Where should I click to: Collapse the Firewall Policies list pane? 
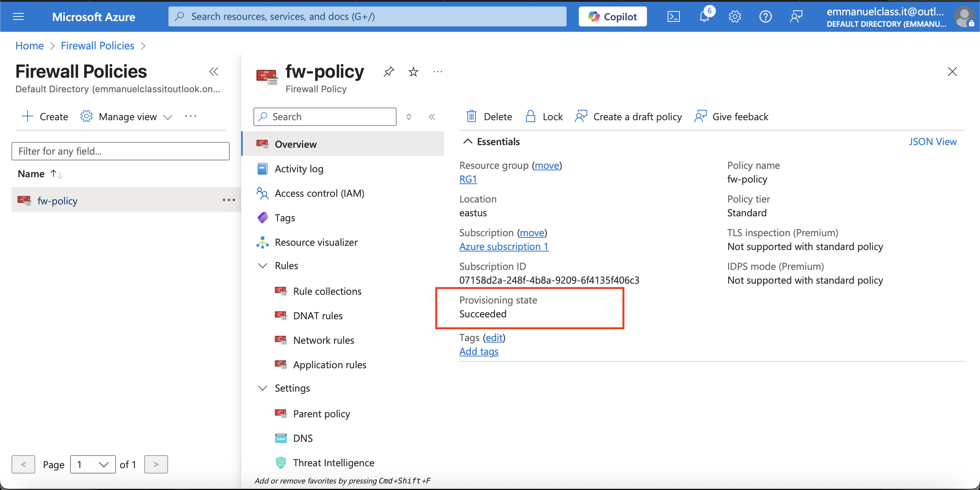214,72
